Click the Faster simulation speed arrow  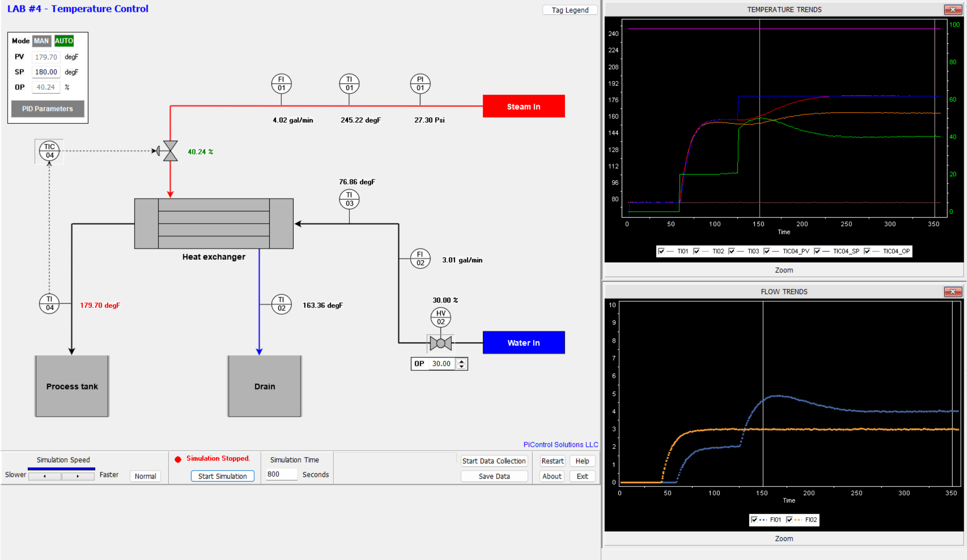(78, 477)
